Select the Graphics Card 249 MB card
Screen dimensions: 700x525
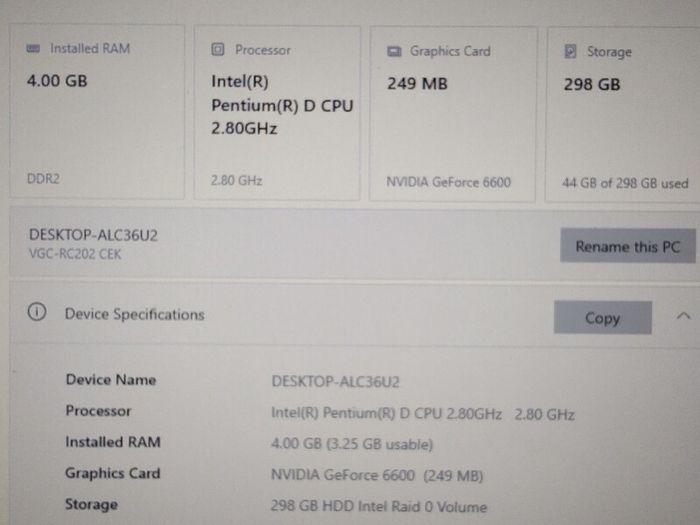[x=453, y=114]
